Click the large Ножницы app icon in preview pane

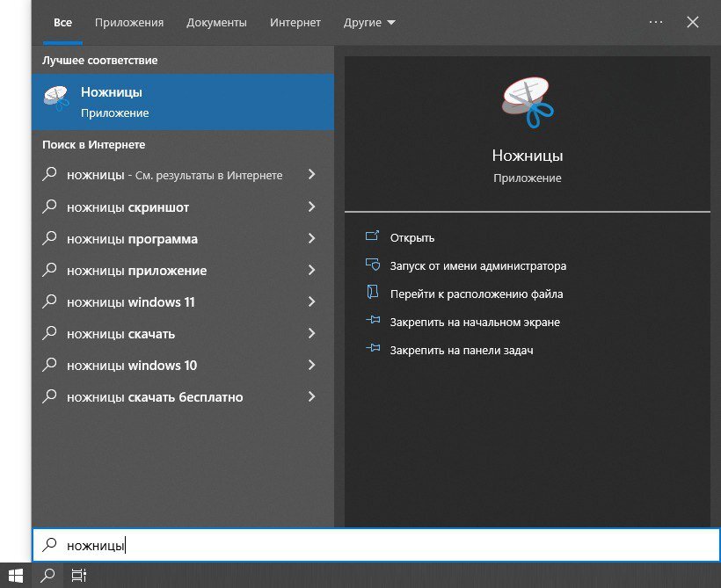(528, 101)
